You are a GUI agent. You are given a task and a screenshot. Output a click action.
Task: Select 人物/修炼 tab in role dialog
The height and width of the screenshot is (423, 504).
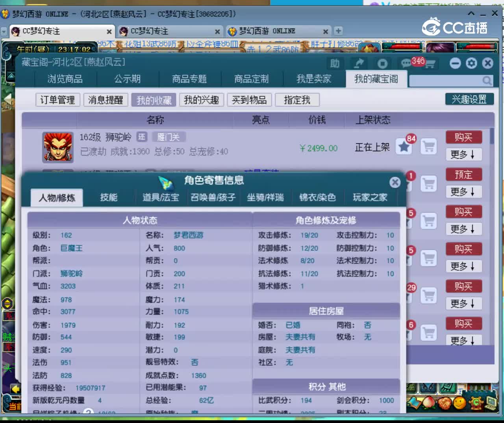click(x=57, y=198)
